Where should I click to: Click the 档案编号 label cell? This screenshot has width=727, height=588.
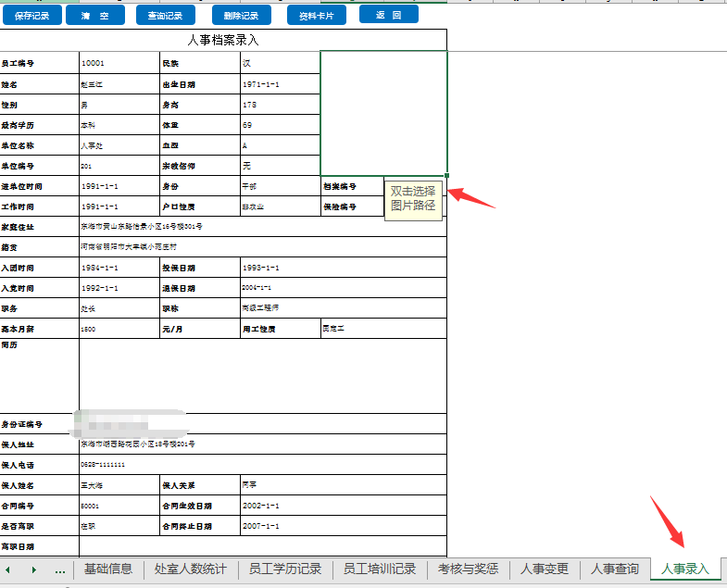352,186
